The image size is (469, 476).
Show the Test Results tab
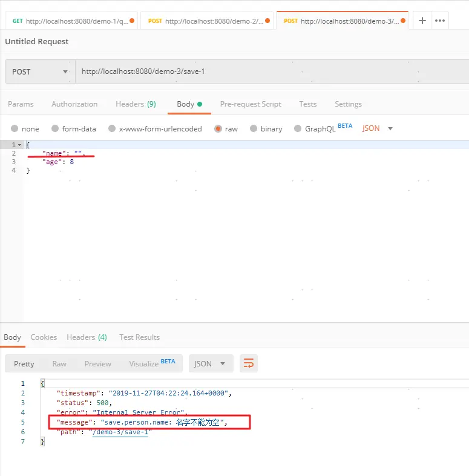pyautogui.click(x=139, y=337)
